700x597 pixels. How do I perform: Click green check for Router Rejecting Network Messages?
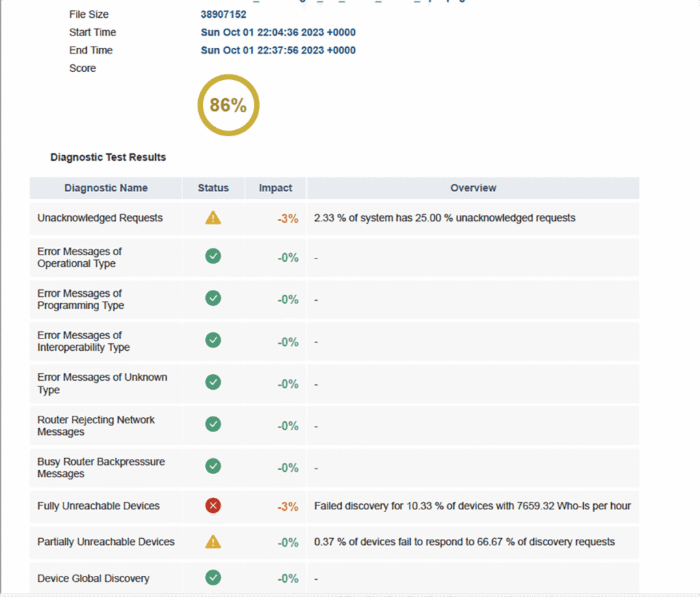(213, 424)
